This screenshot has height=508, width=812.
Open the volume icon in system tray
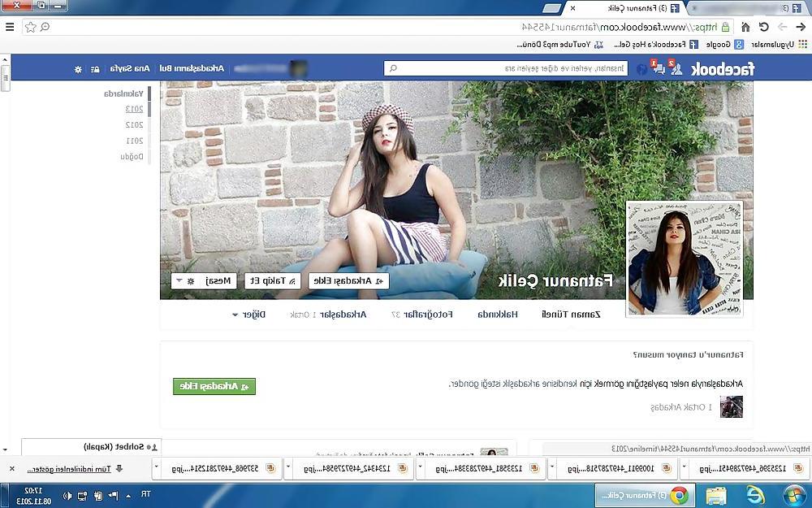(x=67, y=496)
